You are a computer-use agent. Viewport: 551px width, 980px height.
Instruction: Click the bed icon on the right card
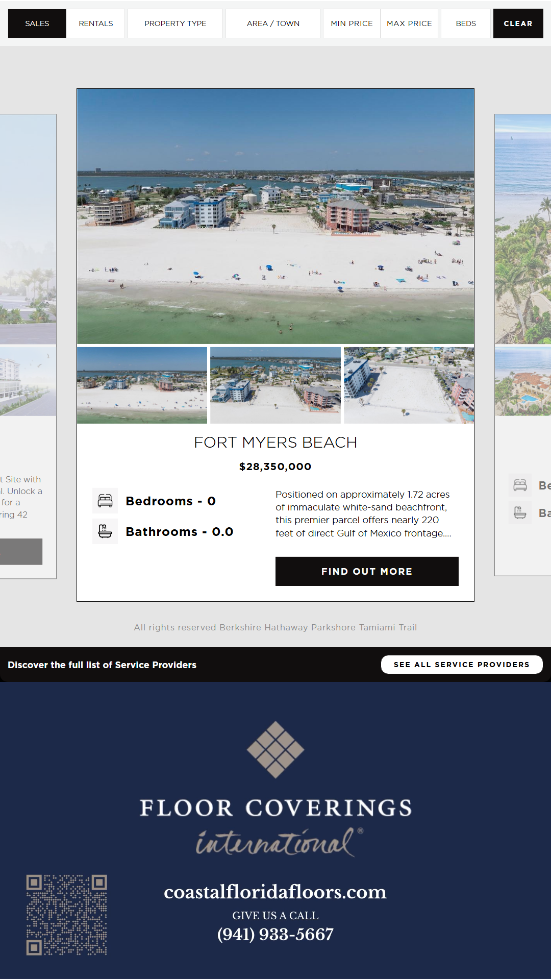coord(520,485)
